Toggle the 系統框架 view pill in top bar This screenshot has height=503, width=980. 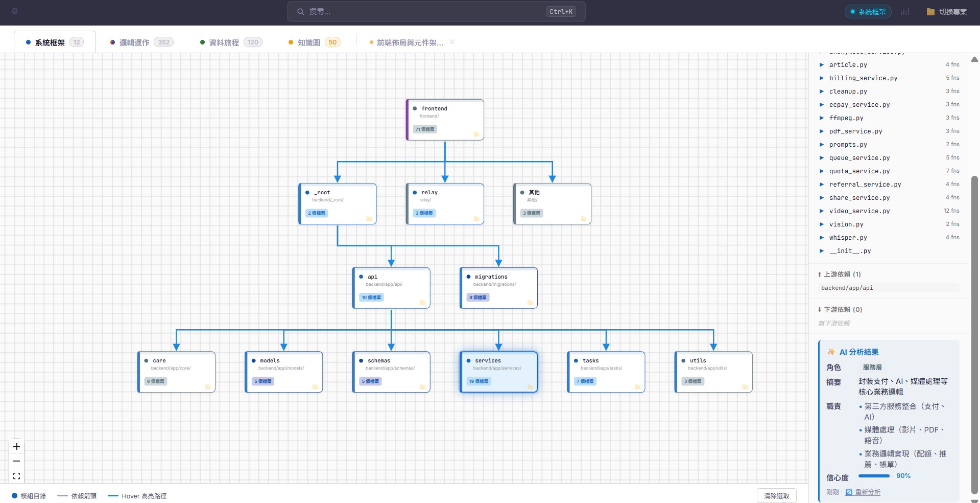pos(868,11)
